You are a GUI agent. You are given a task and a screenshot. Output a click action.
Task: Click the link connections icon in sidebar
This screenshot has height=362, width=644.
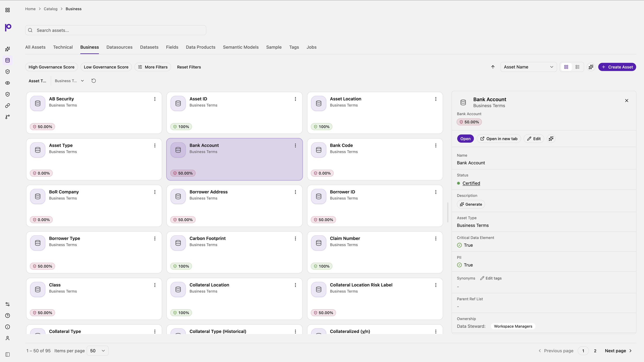coord(7,106)
